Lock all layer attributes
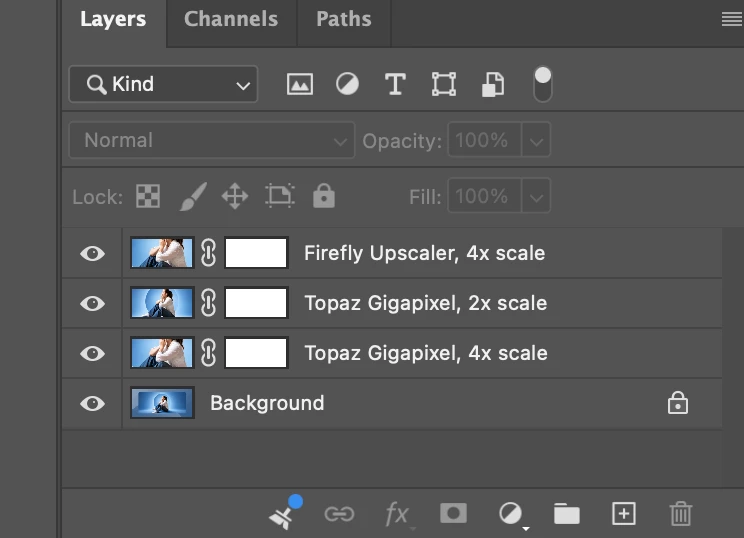 pyautogui.click(x=324, y=196)
